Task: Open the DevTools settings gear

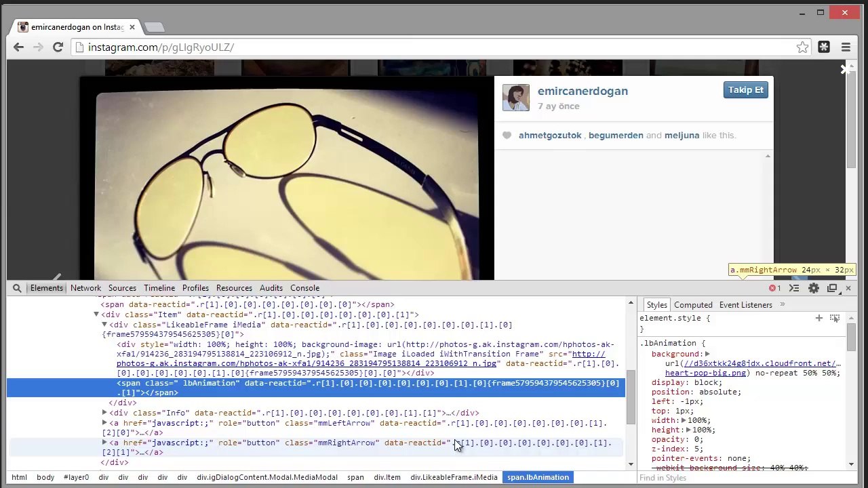Action: [x=813, y=288]
